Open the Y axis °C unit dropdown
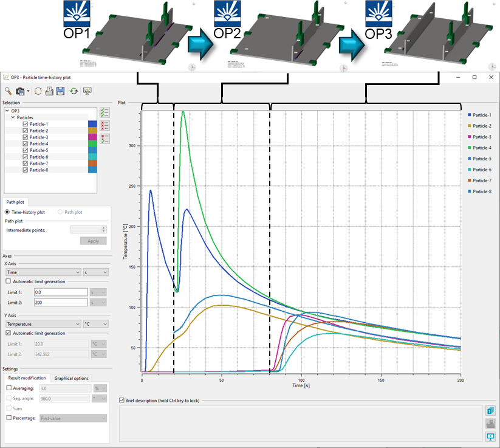The image size is (500, 448). (95, 324)
